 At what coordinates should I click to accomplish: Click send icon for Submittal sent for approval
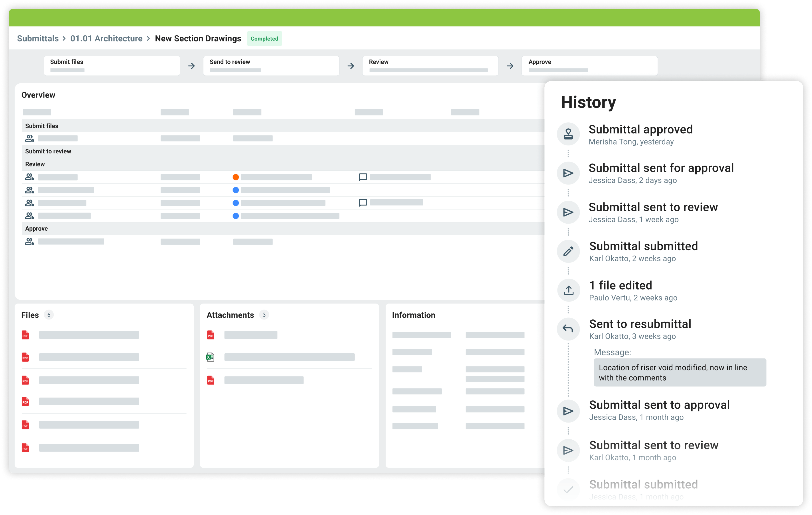[568, 173]
